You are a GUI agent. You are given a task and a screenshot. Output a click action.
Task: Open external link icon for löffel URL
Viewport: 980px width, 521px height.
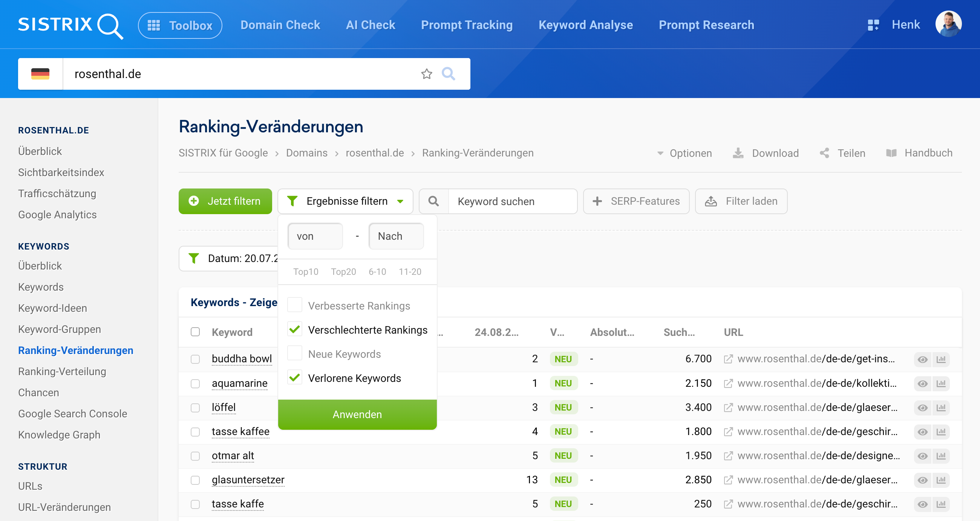tap(728, 408)
